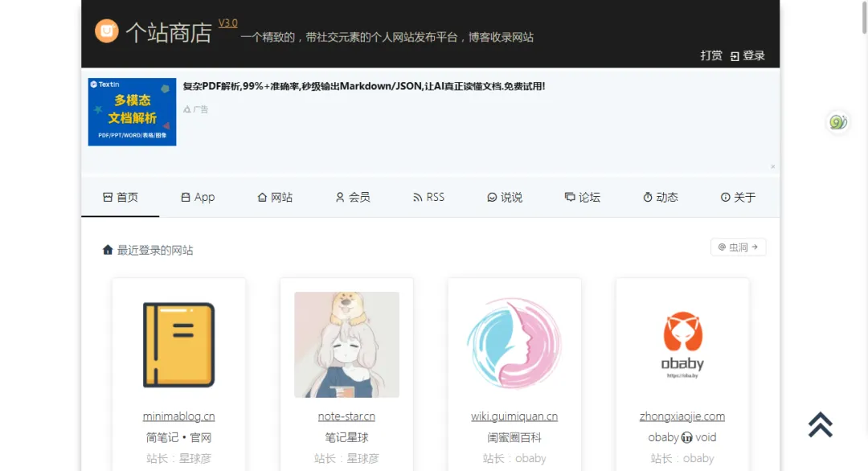Switch to the App tab

[x=198, y=197]
